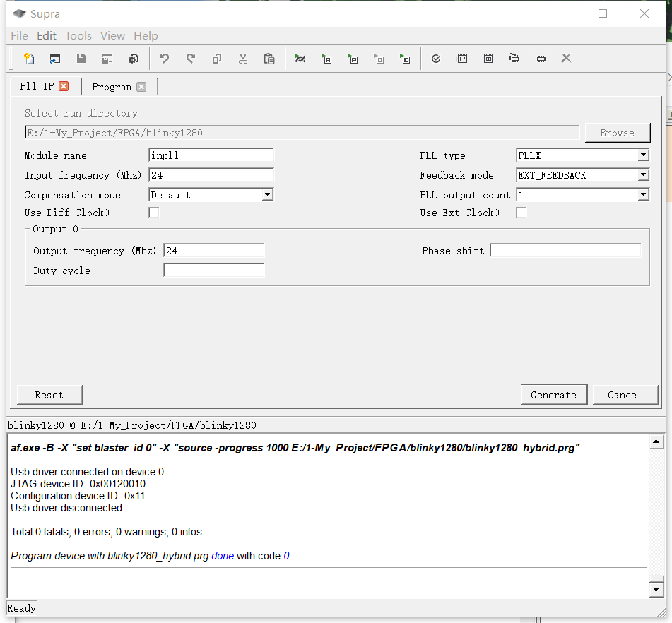Click the save floppy disk icon
The width and height of the screenshot is (672, 623).
(81, 59)
